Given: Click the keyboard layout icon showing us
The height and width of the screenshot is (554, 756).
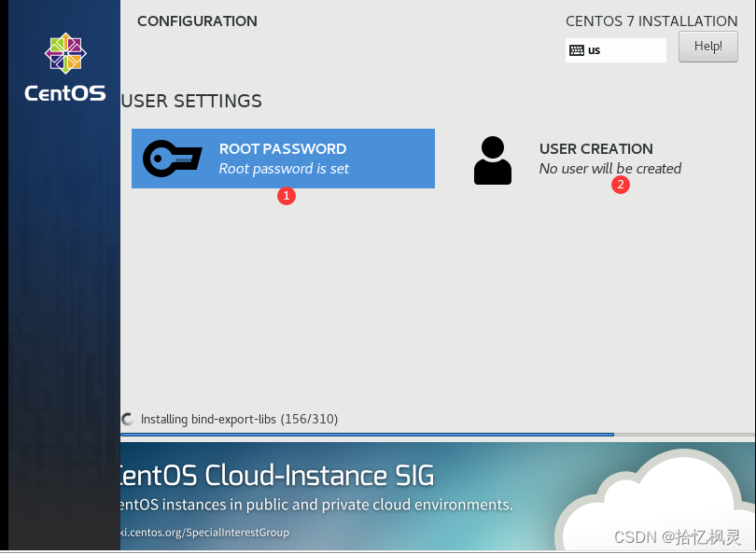Looking at the screenshot, I should pos(578,49).
